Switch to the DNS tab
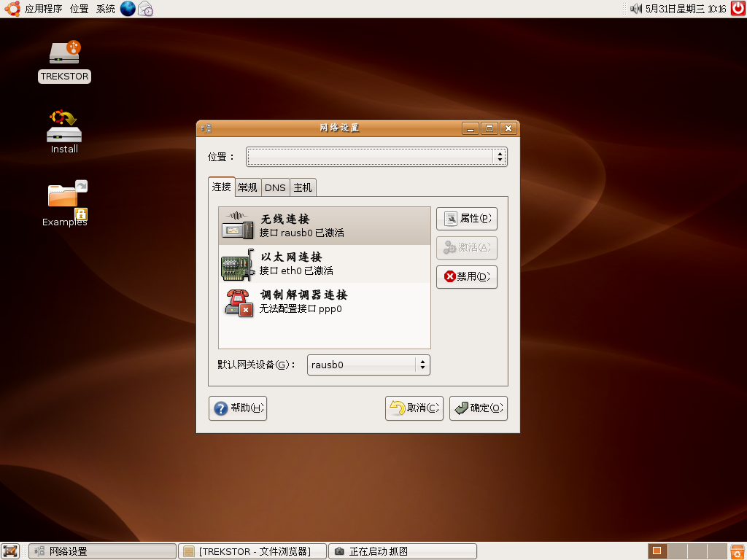 (x=275, y=187)
